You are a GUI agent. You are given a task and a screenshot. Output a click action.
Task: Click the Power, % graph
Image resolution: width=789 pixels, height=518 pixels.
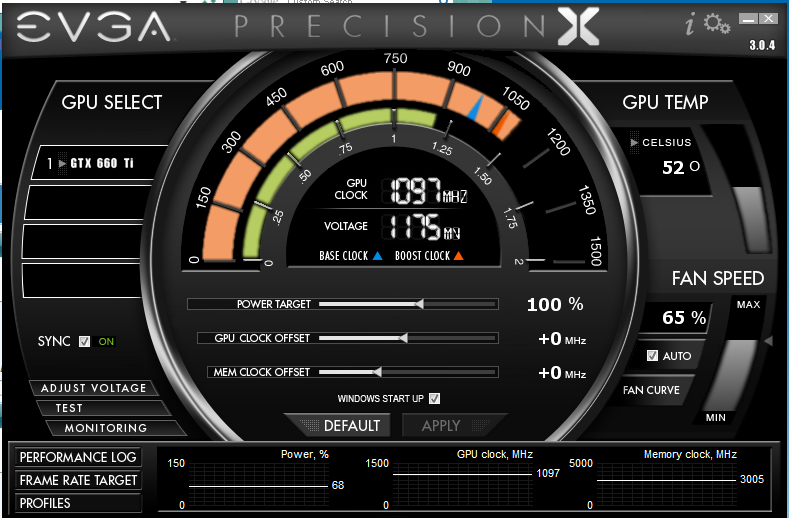259,486
